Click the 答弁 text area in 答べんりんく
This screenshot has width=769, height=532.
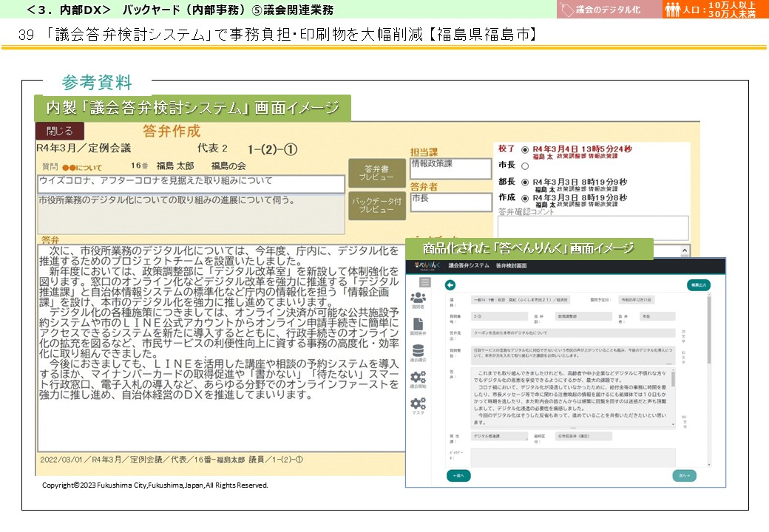[x=570, y=398]
